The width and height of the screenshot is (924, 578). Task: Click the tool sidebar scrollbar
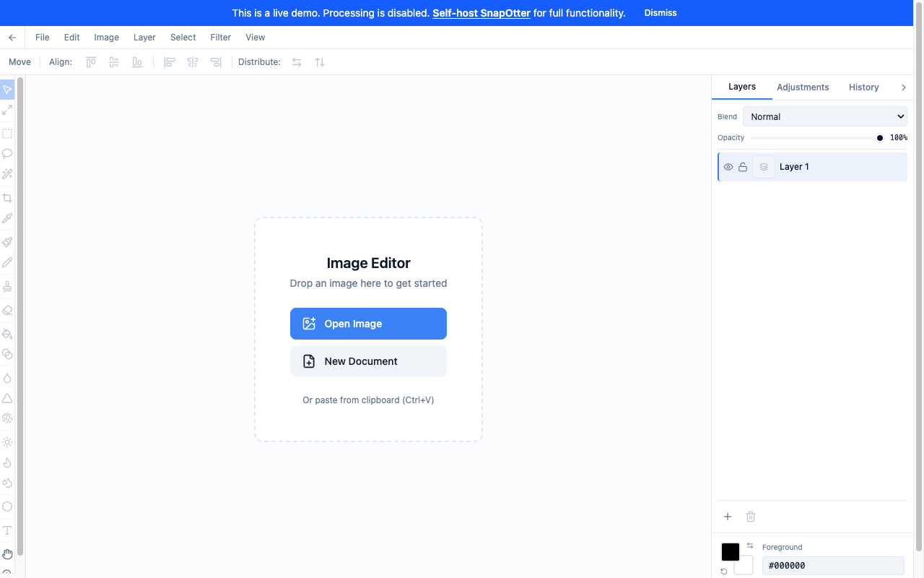(20, 316)
